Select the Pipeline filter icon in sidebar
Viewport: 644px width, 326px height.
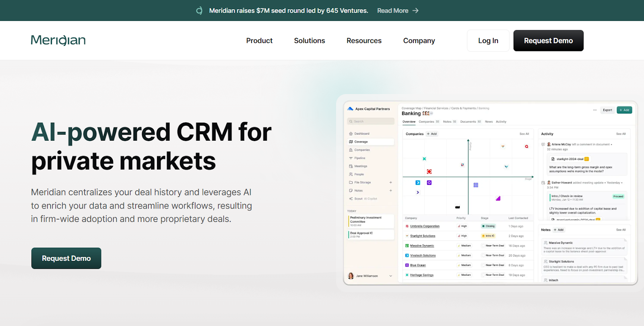(351, 158)
